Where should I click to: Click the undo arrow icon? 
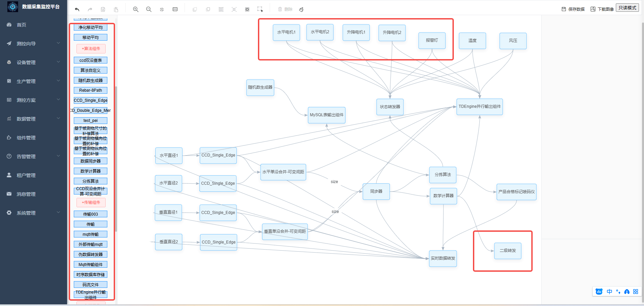pyautogui.click(x=77, y=9)
